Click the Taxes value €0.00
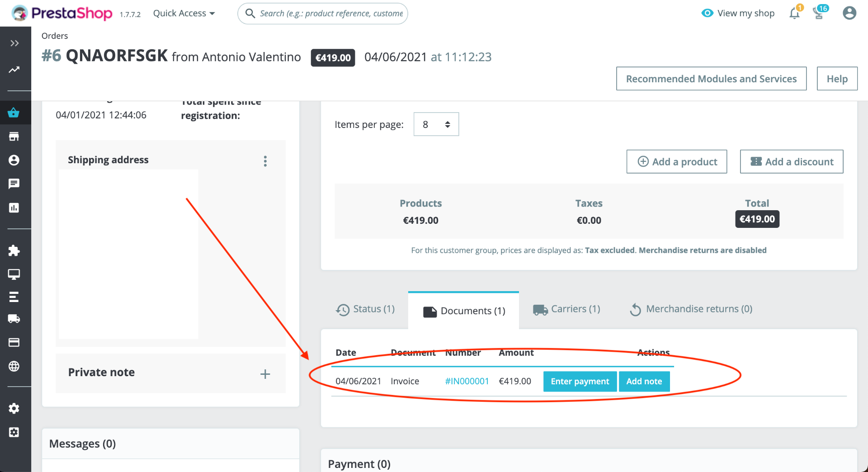The width and height of the screenshot is (868, 472). point(589,221)
